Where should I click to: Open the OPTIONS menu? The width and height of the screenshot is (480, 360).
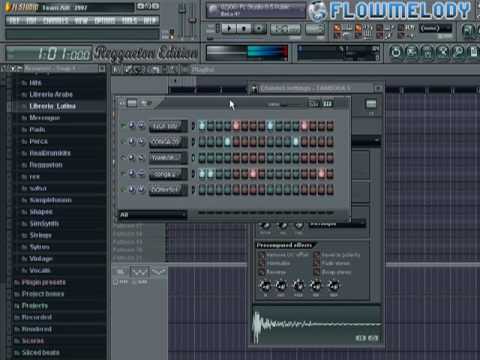click(105, 21)
